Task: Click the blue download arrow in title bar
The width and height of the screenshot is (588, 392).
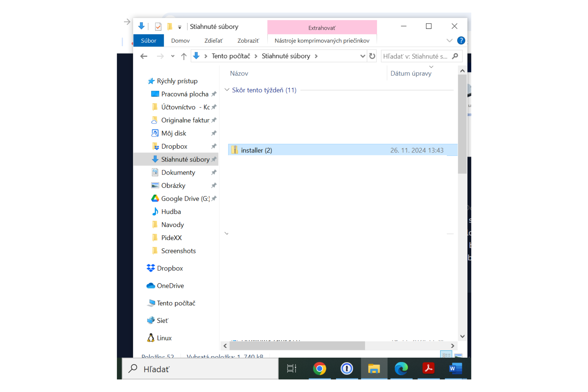Action: pos(141,26)
